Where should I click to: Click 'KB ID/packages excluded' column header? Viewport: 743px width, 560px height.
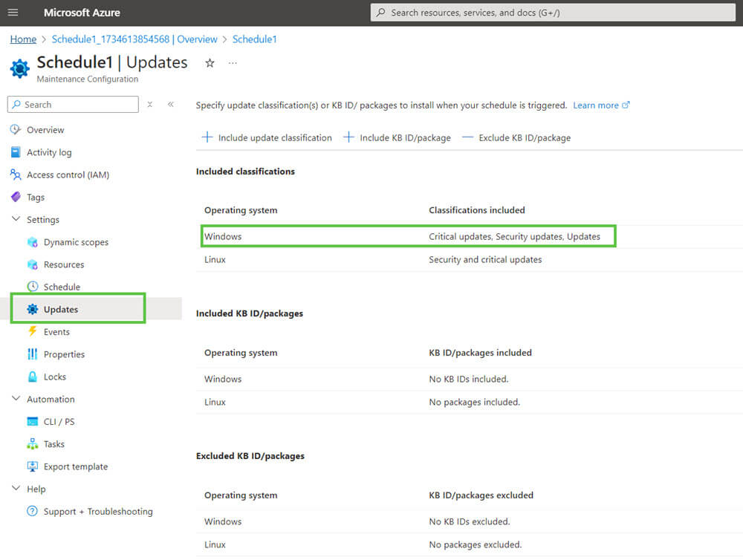click(x=481, y=495)
